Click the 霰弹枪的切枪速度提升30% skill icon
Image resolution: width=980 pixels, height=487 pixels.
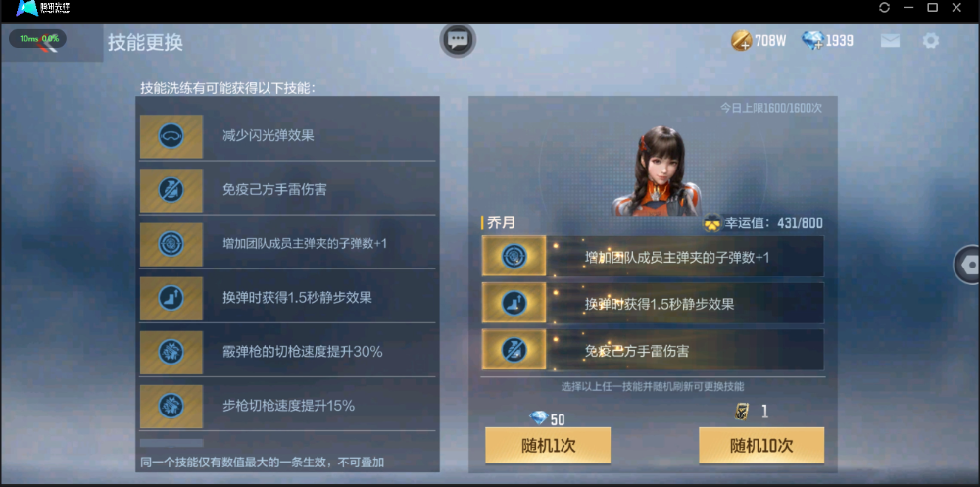[x=171, y=352]
